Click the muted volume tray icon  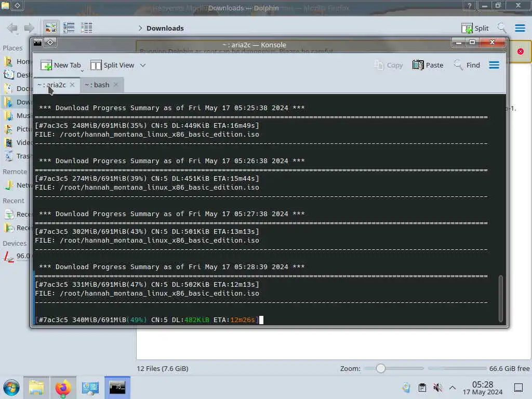click(x=437, y=388)
